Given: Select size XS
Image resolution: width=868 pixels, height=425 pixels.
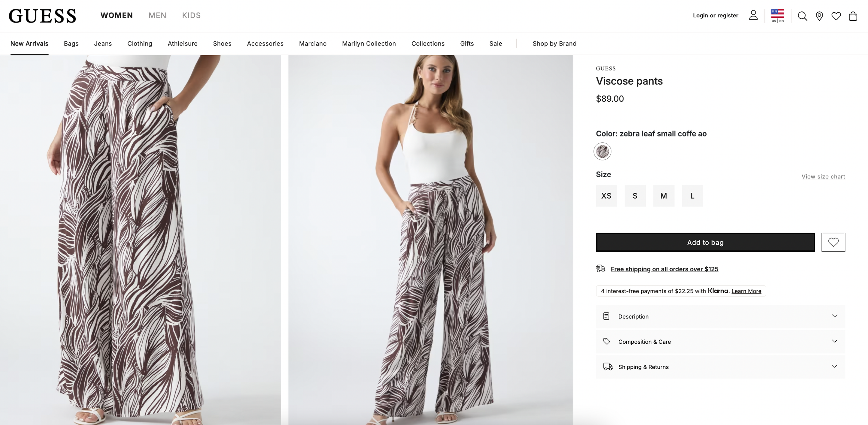Looking at the screenshot, I should [606, 196].
